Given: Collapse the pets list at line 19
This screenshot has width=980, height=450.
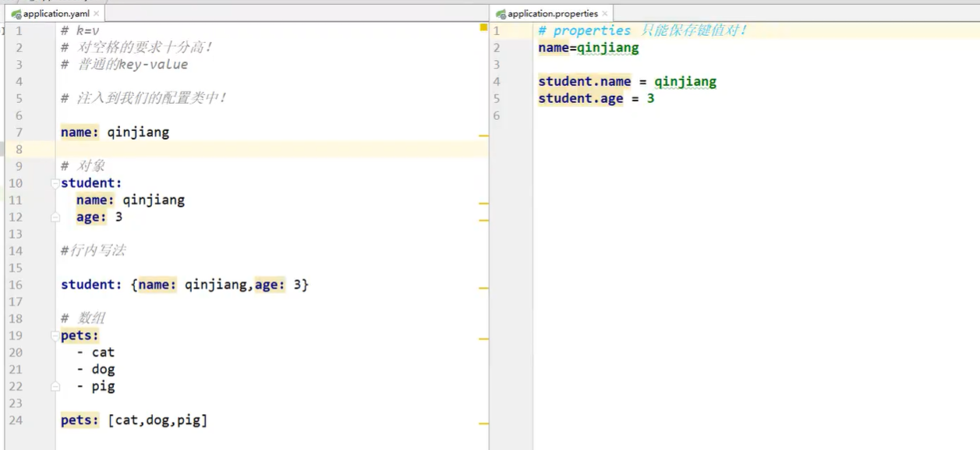Looking at the screenshot, I should pyautogui.click(x=55, y=335).
